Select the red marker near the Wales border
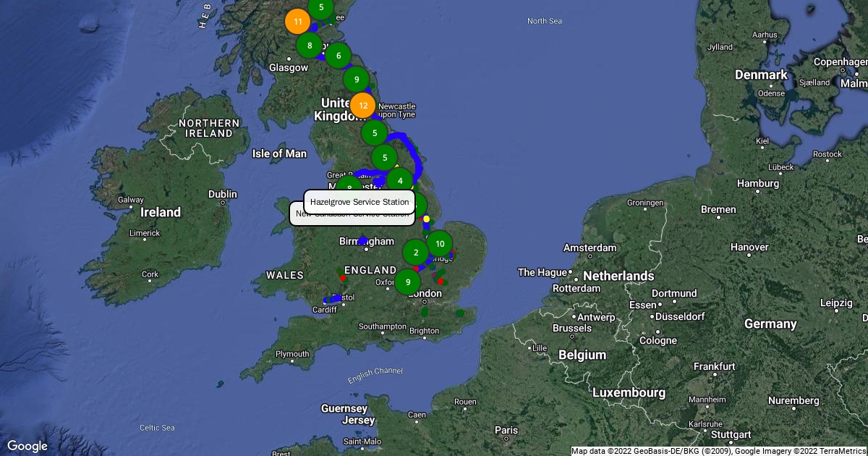868x456 pixels. tap(342, 278)
